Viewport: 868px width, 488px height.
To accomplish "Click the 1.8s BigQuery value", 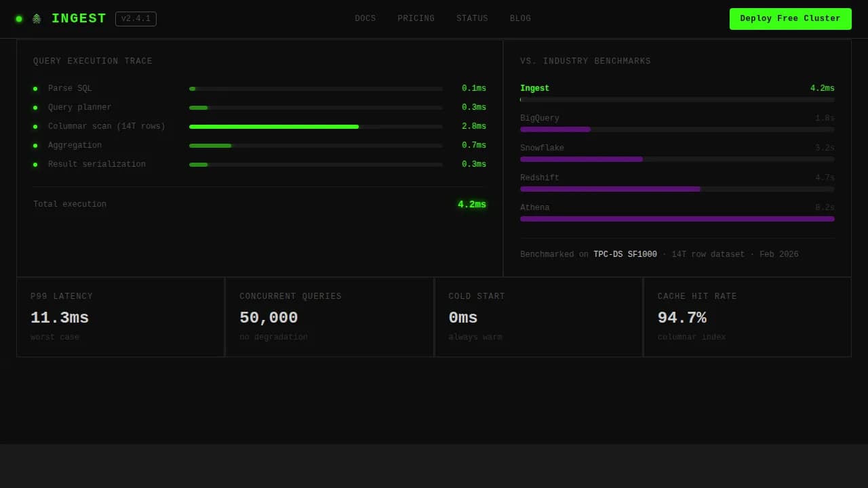I will 825,119.
